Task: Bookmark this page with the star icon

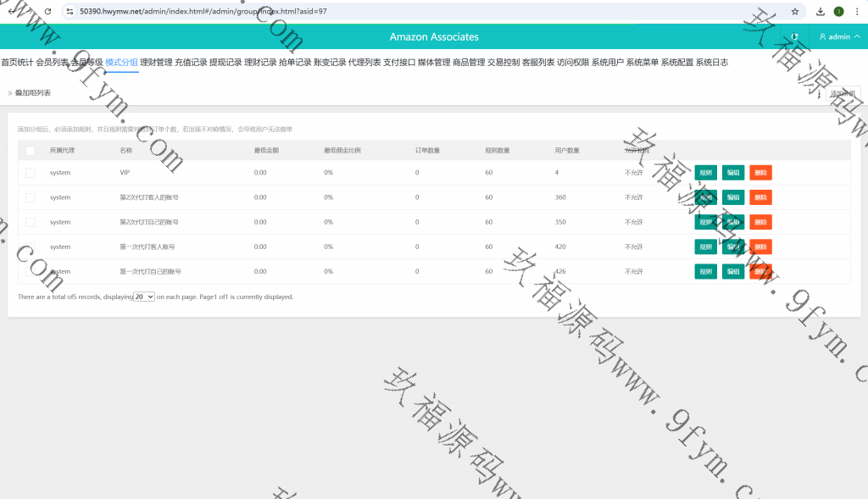Action: [794, 12]
